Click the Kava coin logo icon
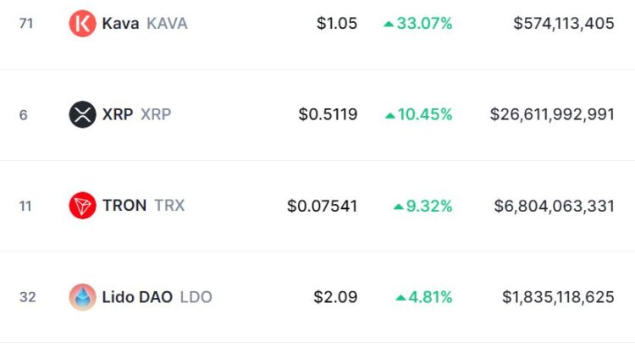635x364 pixels. point(82,24)
